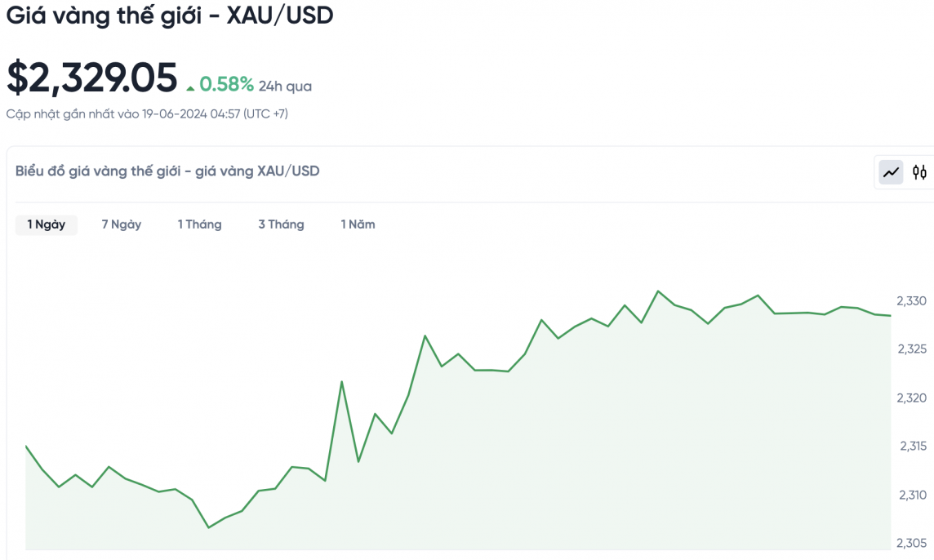Screen dimensions: 934x560
Task: Click the green up-arrow beside 0.58%
Action: click(x=190, y=87)
